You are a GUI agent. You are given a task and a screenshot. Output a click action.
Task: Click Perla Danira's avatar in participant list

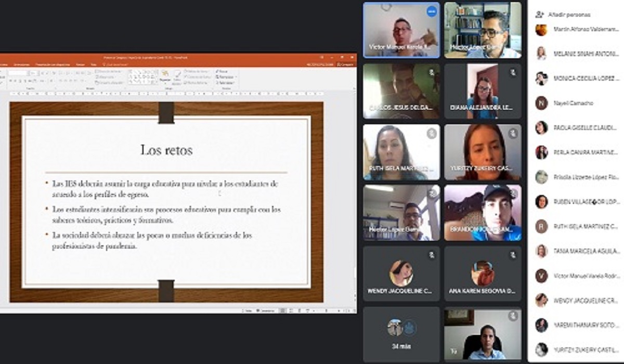pyautogui.click(x=541, y=152)
